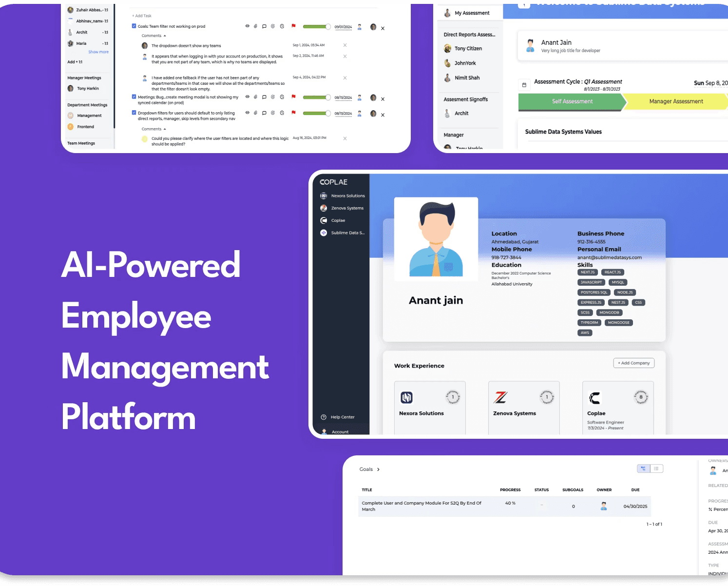Screen dimensions: 728x586
Task: Click the watch eye icon on Goals: Team filter task
Action: tap(247, 26)
